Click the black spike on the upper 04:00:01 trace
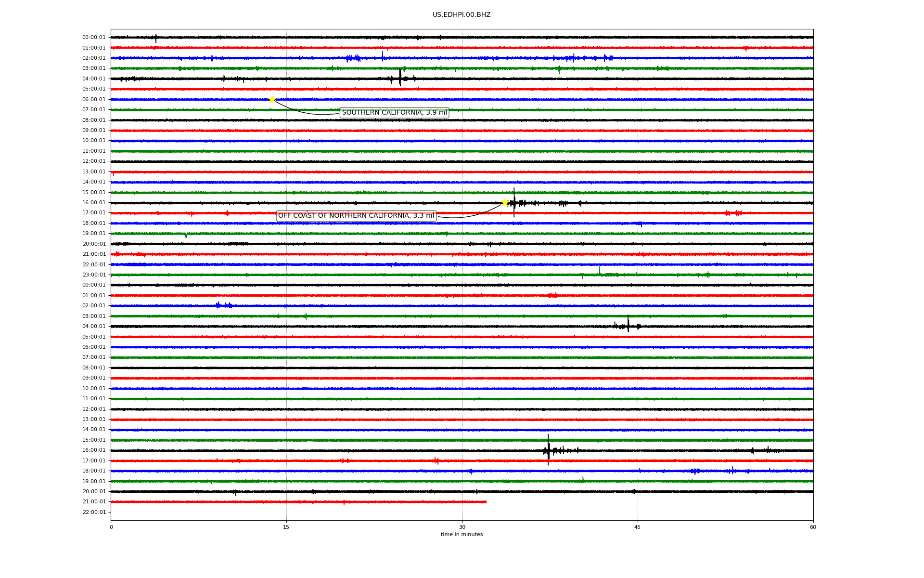 [400, 78]
